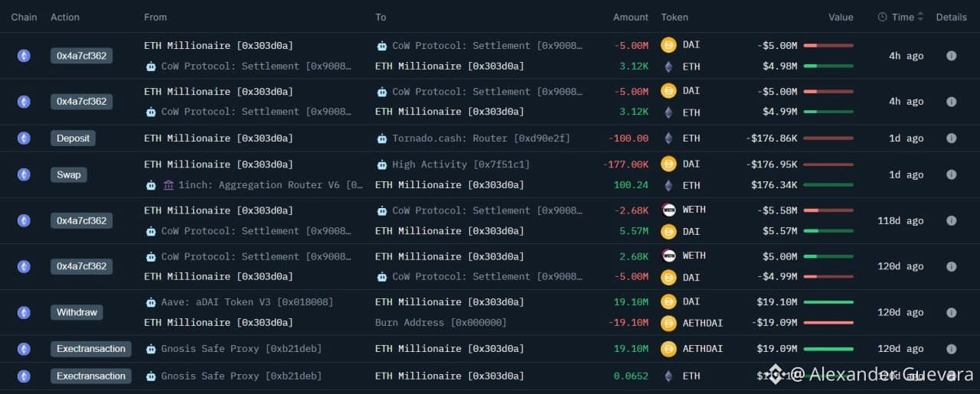Viewport: 980px width, 394px height.
Task: Toggle the Time column sort arrows
Action: tap(920, 17)
